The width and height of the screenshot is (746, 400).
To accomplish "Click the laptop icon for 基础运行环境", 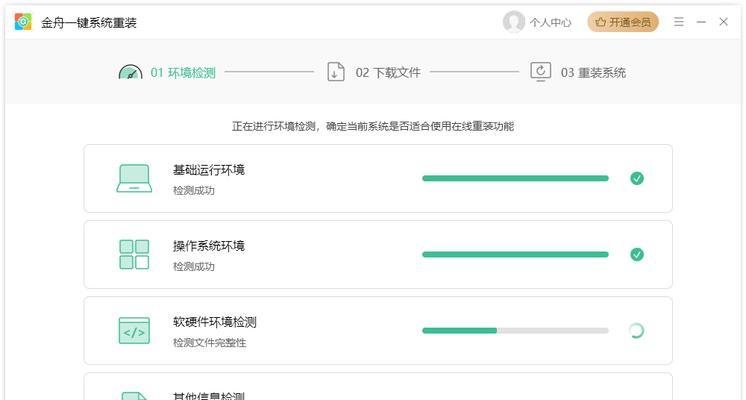I will tap(134, 178).
